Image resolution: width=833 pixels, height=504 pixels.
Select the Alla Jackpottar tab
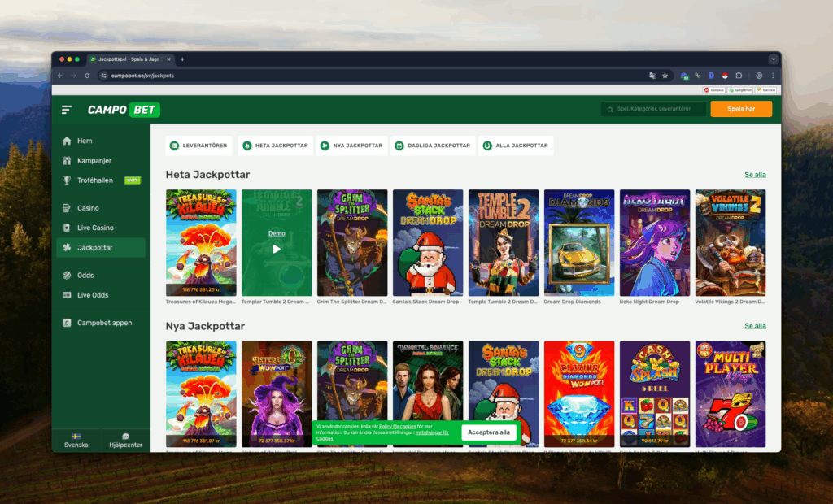pos(515,146)
